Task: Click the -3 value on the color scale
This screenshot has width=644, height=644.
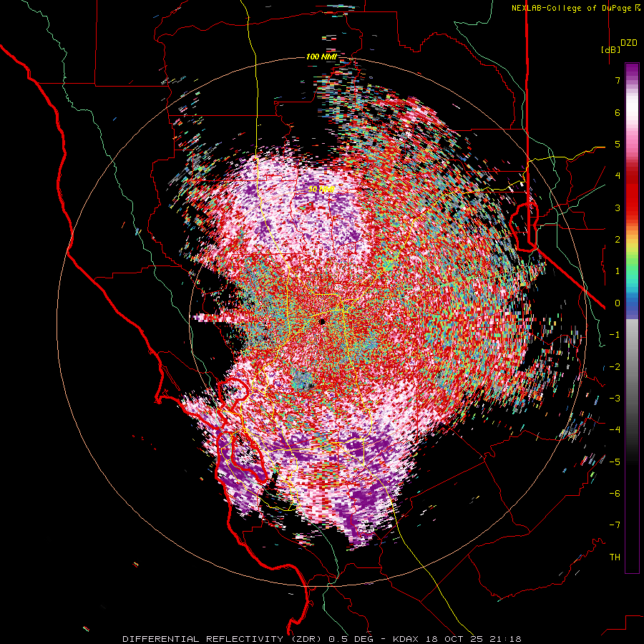Action: (x=615, y=399)
